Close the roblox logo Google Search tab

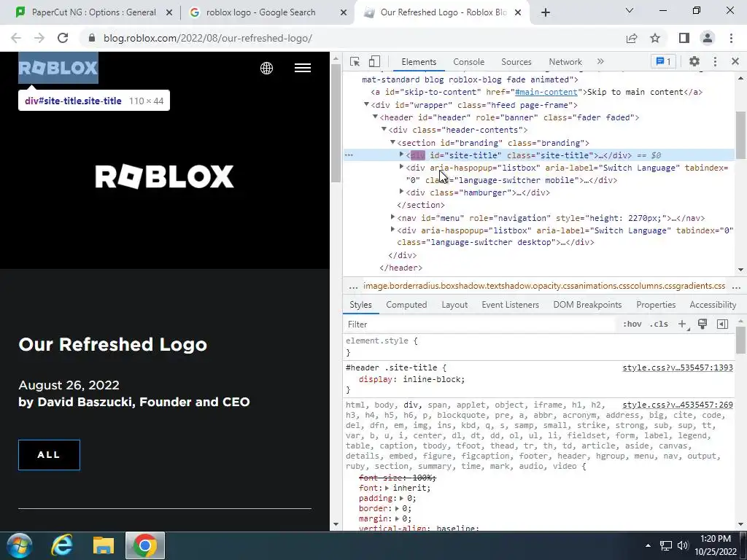point(343,12)
